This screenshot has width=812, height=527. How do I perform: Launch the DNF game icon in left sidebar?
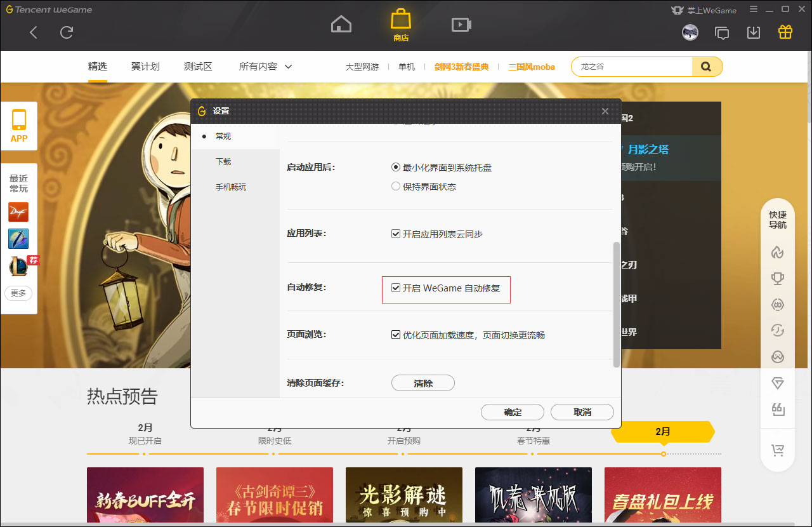point(18,212)
